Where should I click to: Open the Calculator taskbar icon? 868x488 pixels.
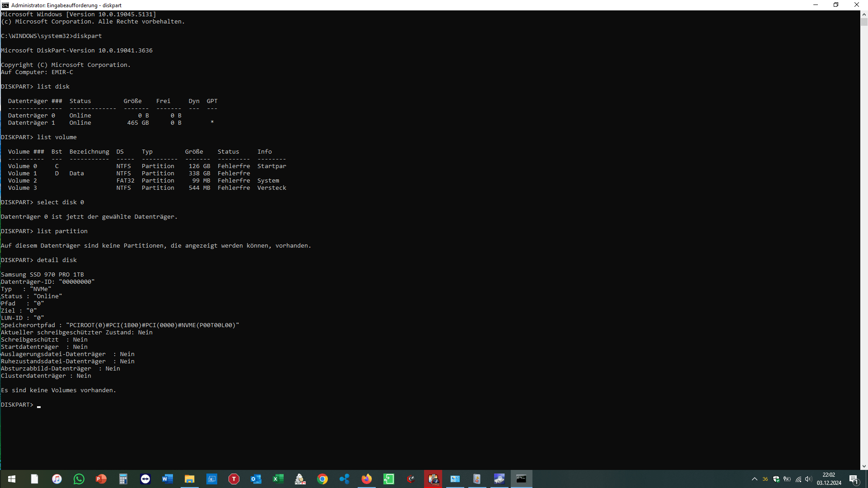[x=123, y=479]
